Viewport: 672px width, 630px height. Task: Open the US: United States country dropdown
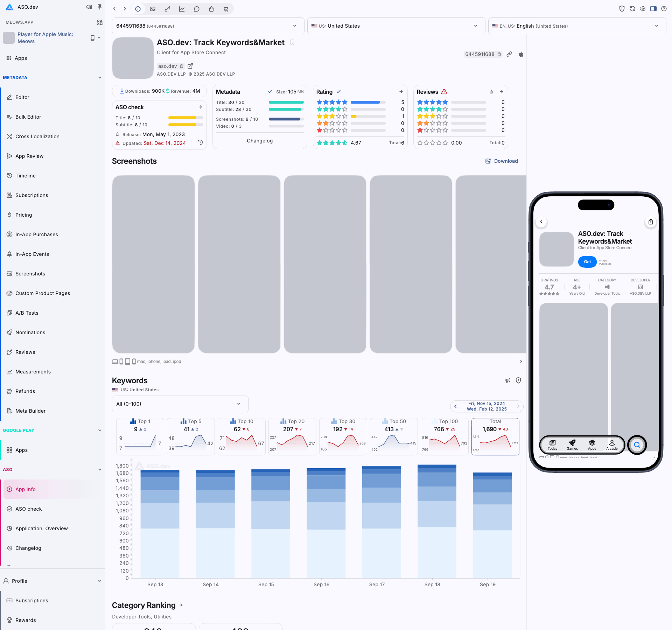[396, 26]
